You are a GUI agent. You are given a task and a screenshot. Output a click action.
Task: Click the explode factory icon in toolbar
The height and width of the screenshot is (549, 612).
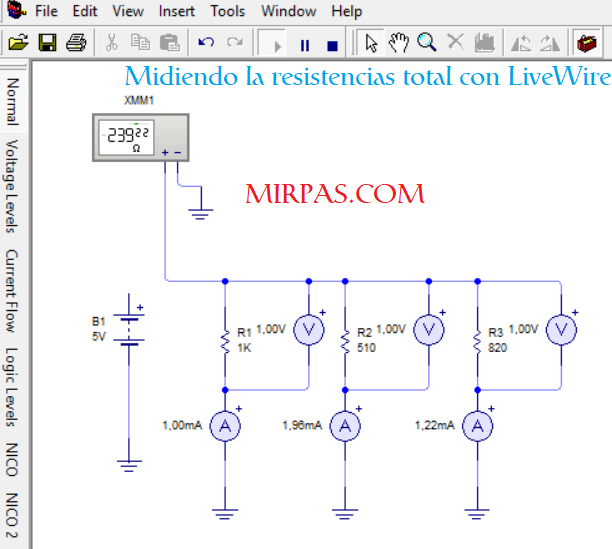pos(484,42)
